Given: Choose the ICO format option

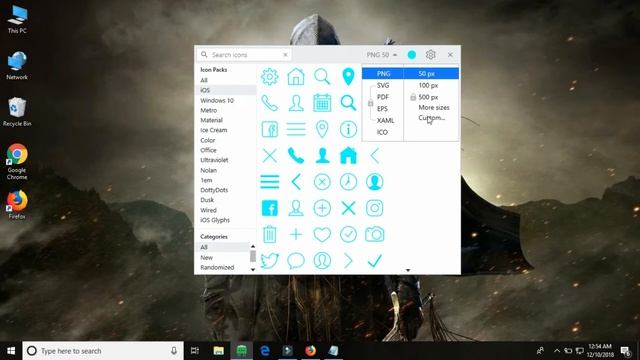Looking at the screenshot, I should [x=382, y=132].
